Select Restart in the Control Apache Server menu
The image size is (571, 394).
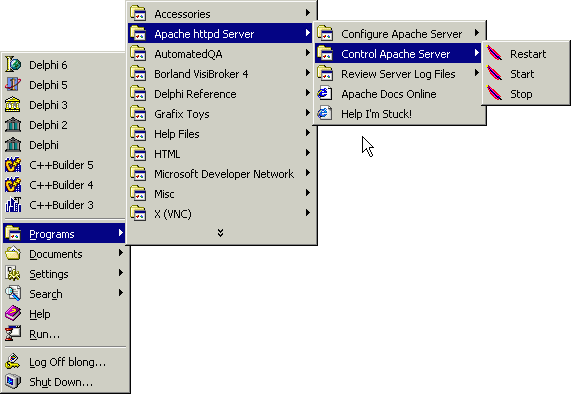coord(525,54)
